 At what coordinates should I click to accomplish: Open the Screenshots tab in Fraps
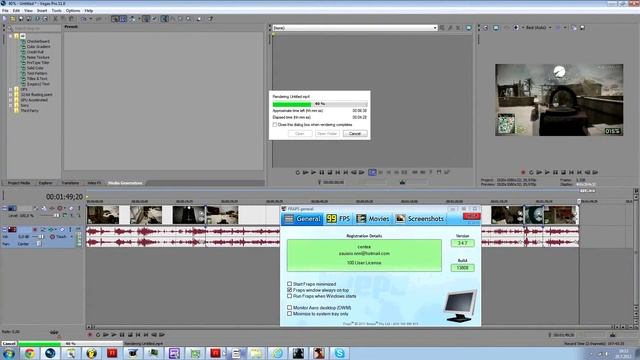point(420,219)
